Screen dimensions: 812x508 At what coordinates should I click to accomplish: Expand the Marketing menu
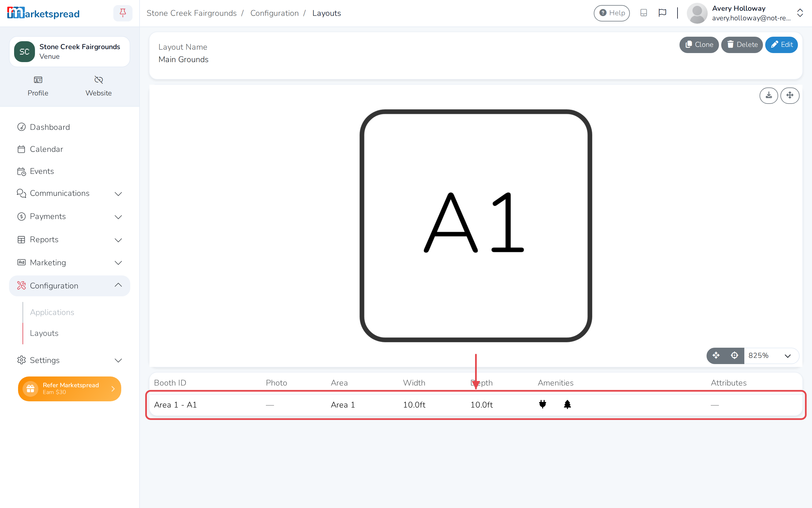click(69, 262)
